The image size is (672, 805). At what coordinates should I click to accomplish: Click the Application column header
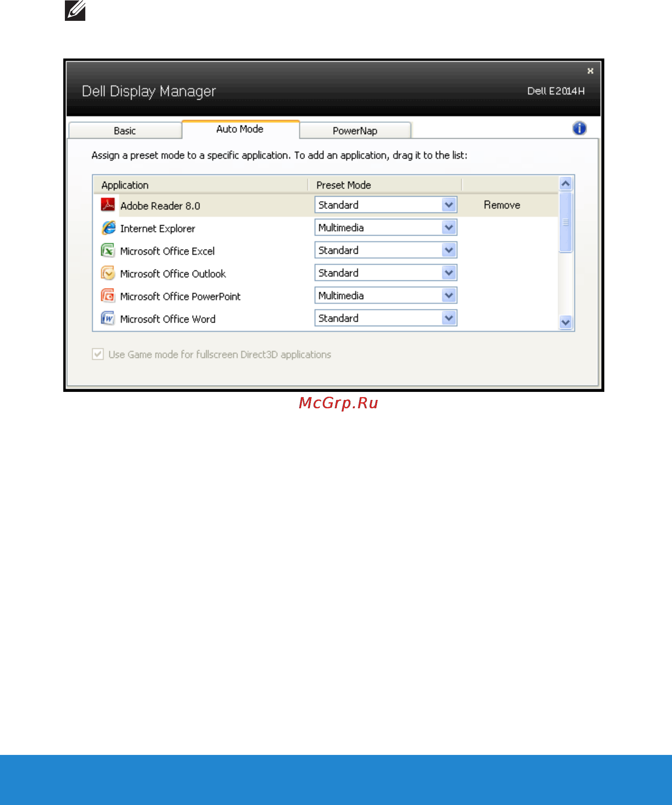(201, 185)
